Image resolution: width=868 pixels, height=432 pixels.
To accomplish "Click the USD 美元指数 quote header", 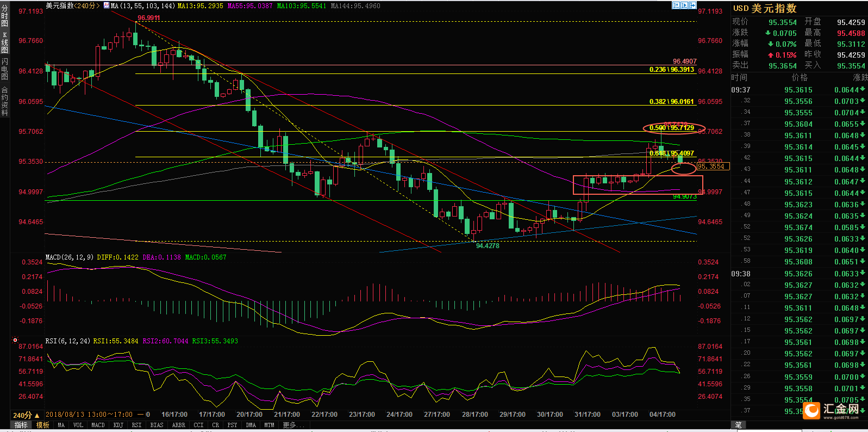I will 765,8.
